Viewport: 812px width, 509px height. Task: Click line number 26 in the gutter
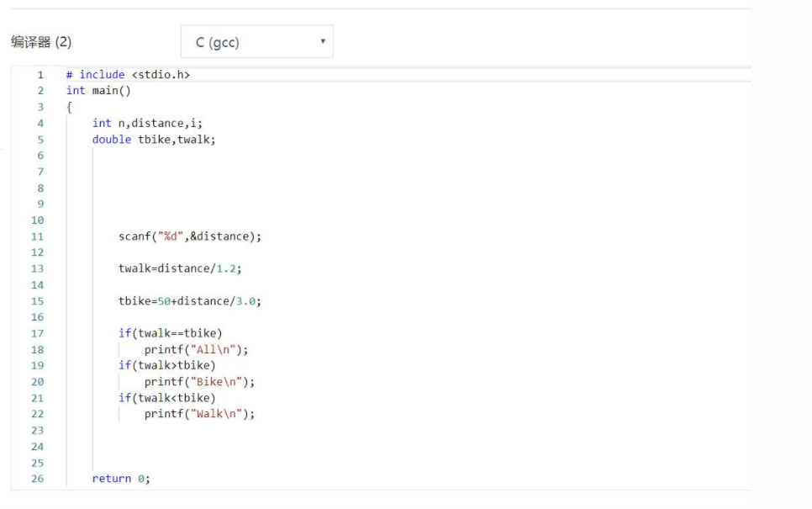[37, 479]
